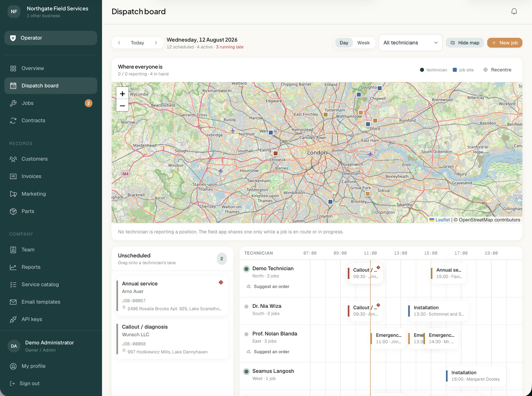Click the Jobs wrench icon
Viewport: 532px width, 396px height.
[13, 103]
